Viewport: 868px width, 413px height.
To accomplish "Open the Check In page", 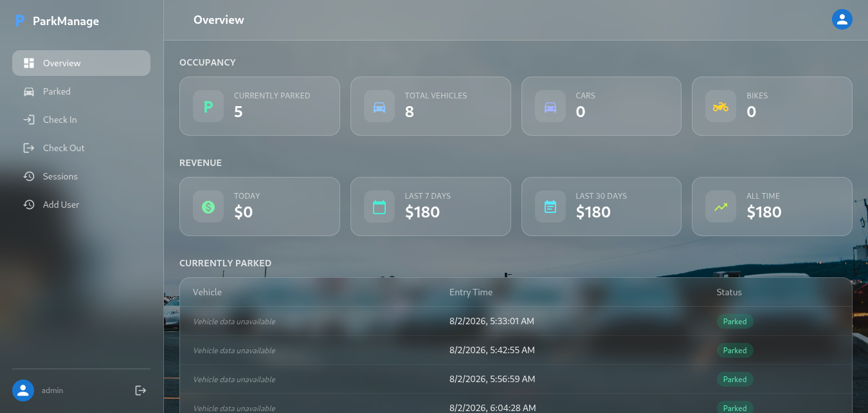I will [81, 120].
